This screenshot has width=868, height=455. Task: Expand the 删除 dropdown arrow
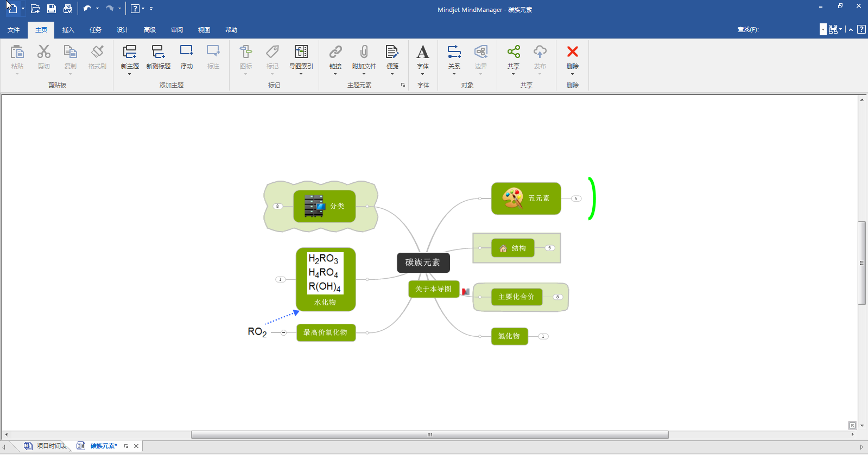tap(572, 74)
